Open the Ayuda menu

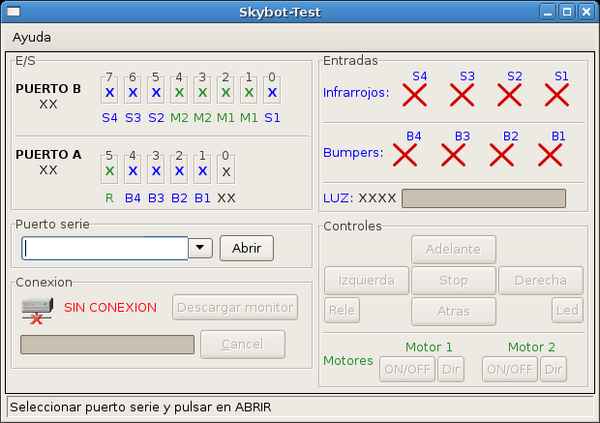click(31, 37)
